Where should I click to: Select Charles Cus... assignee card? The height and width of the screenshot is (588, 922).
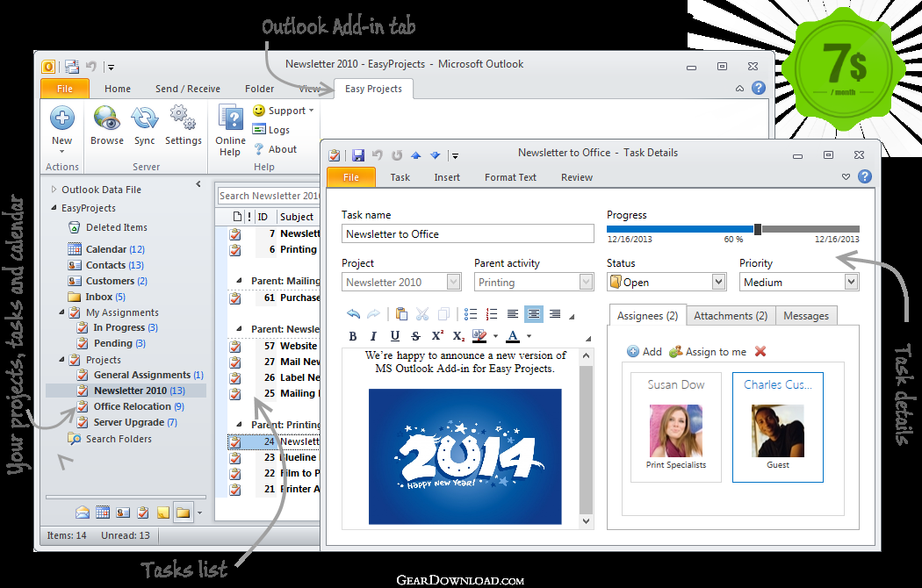(777, 427)
